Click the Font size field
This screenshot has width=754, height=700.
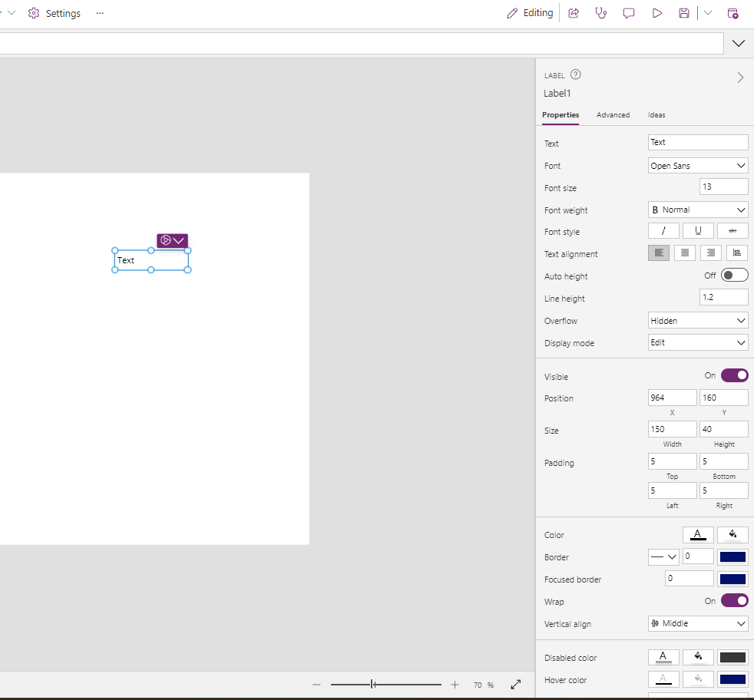pyautogui.click(x=724, y=187)
